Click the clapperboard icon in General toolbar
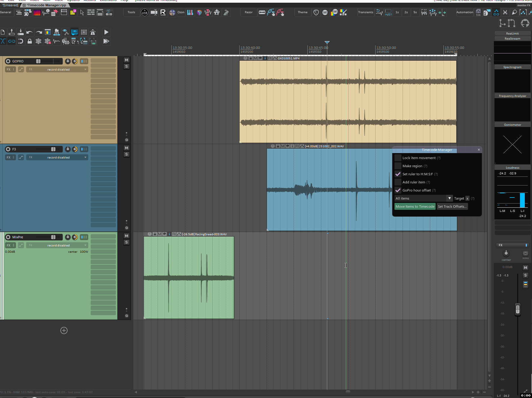 pos(64,12)
